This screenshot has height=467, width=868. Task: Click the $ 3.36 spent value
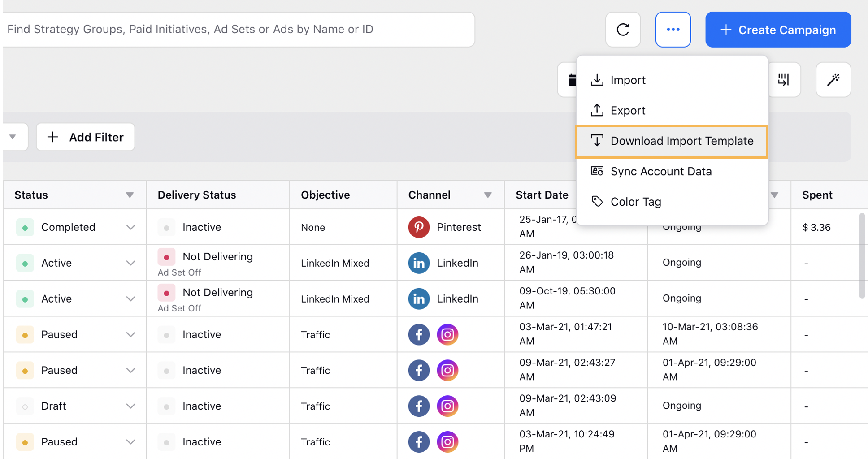816,227
